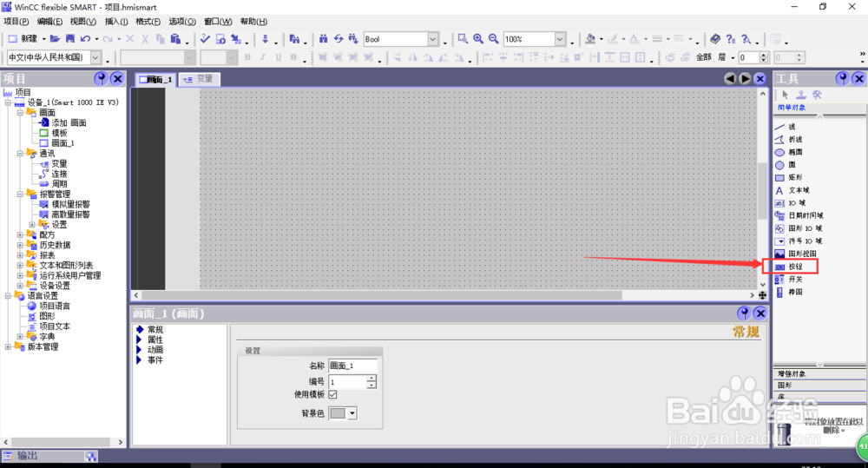Open the 背景色 color dropdown arrow
Image resolution: width=868 pixels, height=468 pixels.
pyautogui.click(x=352, y=413)
